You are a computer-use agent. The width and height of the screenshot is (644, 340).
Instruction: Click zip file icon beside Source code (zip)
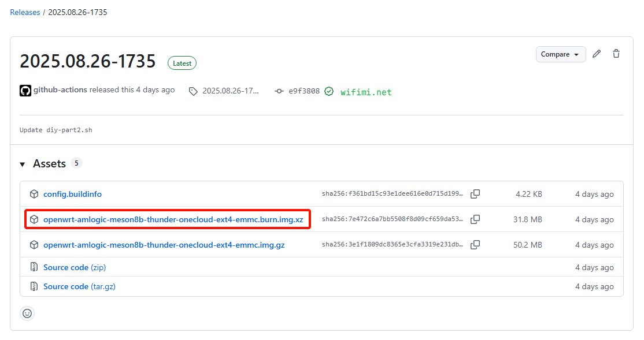tap(34, 267)
